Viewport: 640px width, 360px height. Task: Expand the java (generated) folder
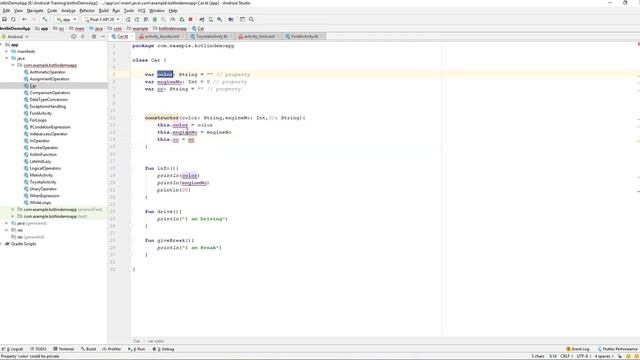click(x=7, y=223)
